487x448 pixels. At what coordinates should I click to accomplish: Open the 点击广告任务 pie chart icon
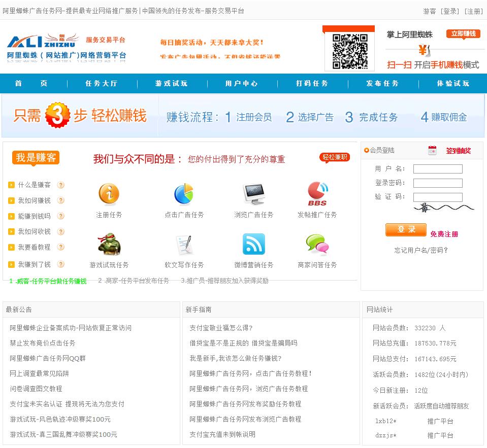click(184, 194)
